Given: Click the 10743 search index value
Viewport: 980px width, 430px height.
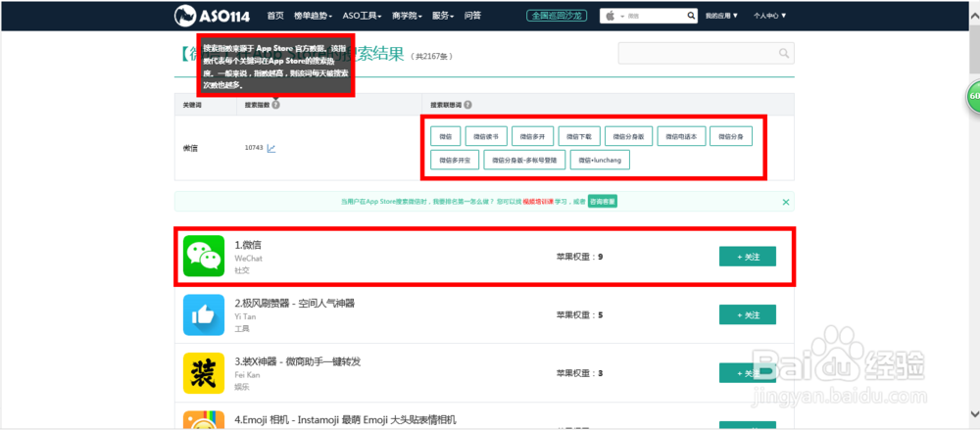Looking at the screenshot, I should click(x=254, y=148).
